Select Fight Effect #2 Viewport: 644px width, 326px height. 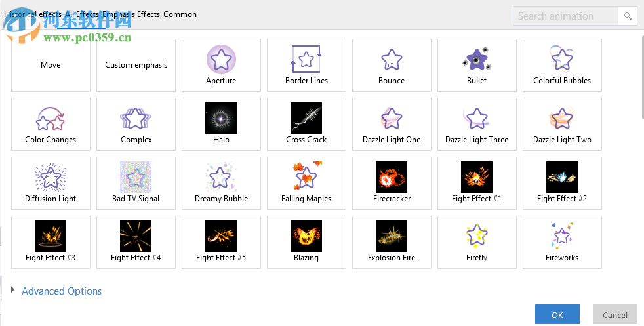[562, 184]
